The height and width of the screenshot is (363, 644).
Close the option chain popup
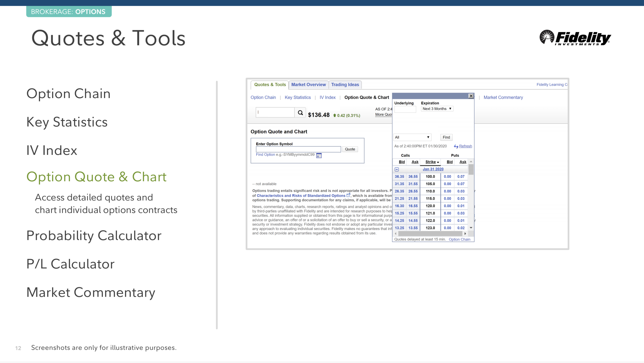[471, 96]
